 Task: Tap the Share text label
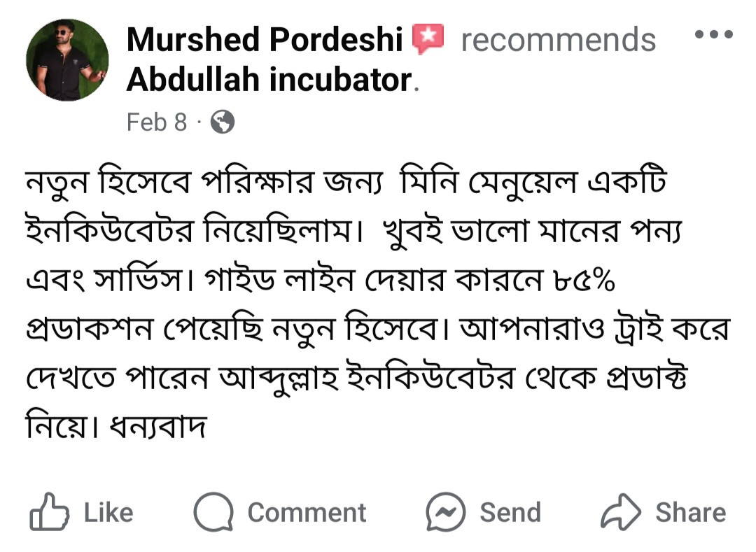[690, 513]
